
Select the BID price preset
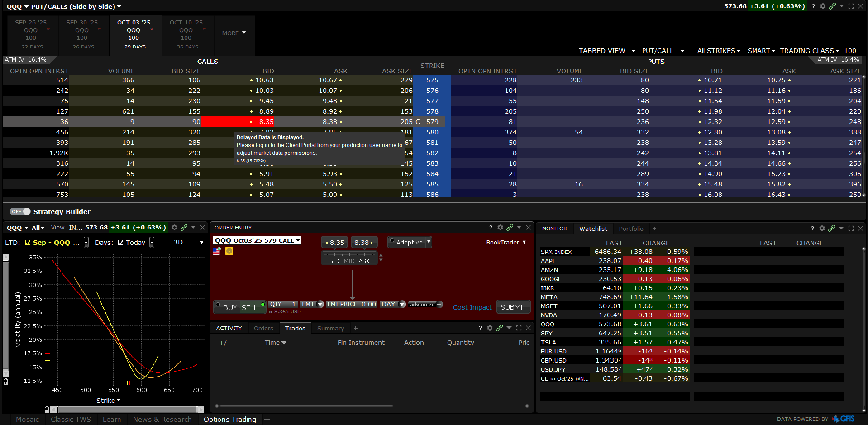pyautogui.click(x=334, y=261)
